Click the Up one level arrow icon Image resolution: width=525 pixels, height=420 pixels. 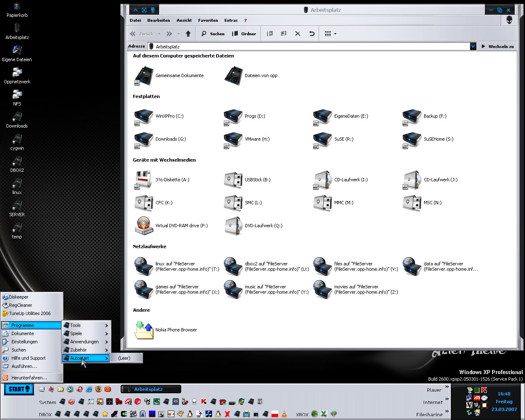pyautogui.click(x=188, y=34)
